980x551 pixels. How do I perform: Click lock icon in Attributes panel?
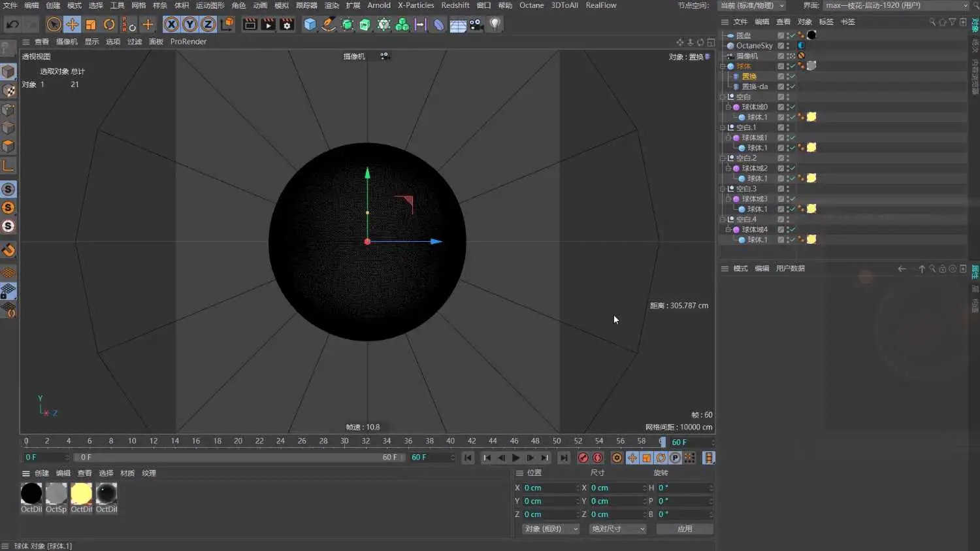942,269
